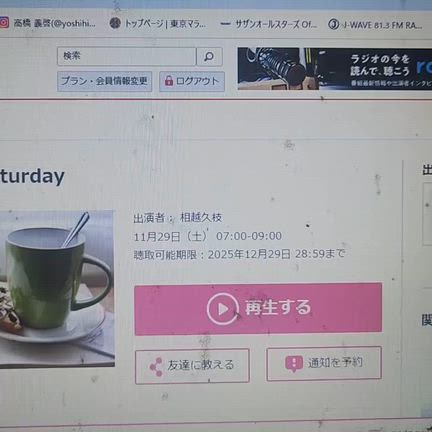
Task: Click the play circle icon
Action: 222,309
